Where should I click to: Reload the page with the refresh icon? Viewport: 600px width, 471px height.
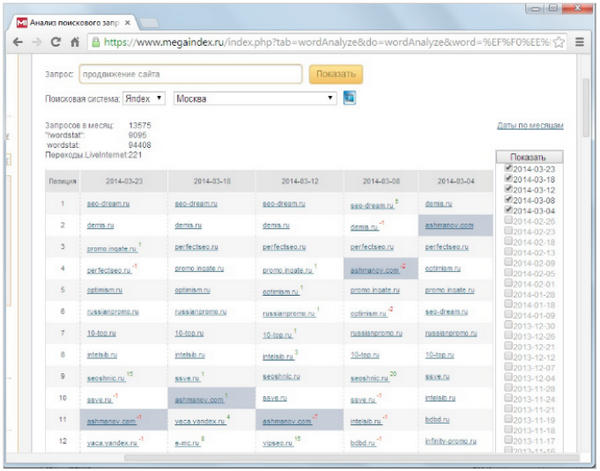coord(56,42)
